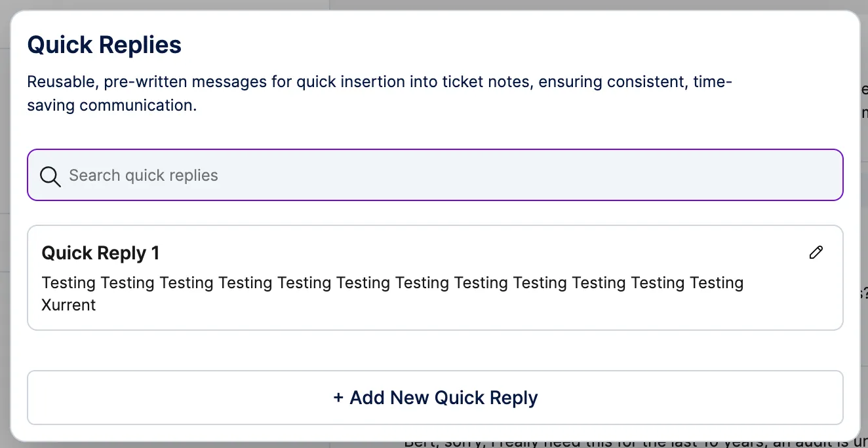Click the word Xurrent in the reply

coord(69,305)
